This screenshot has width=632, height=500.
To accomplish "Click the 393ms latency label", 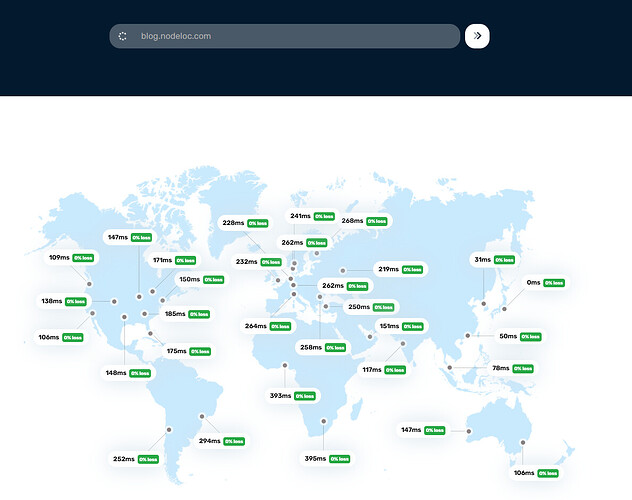I will point(280,396).
